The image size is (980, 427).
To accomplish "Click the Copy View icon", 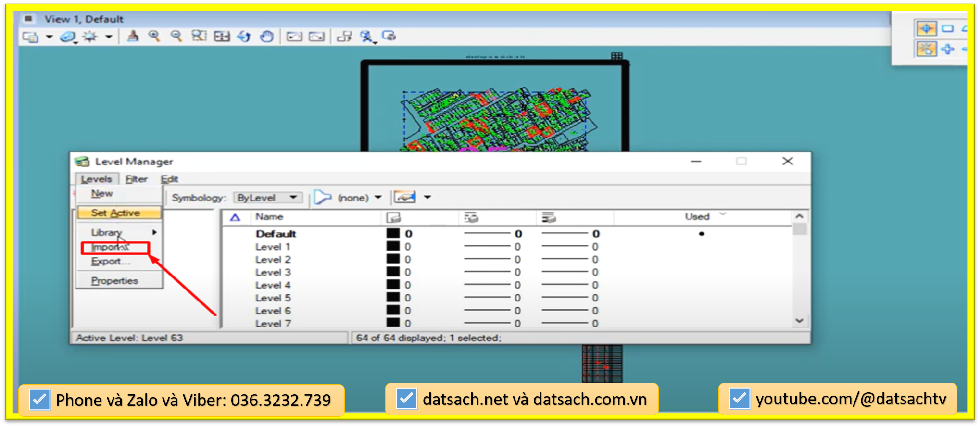I will click(x=344, y=36).
